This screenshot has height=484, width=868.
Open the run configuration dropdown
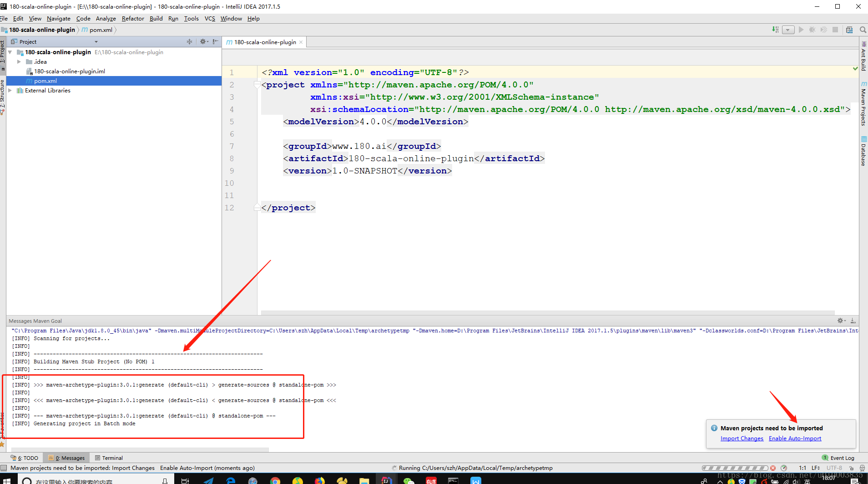point(788,30)
